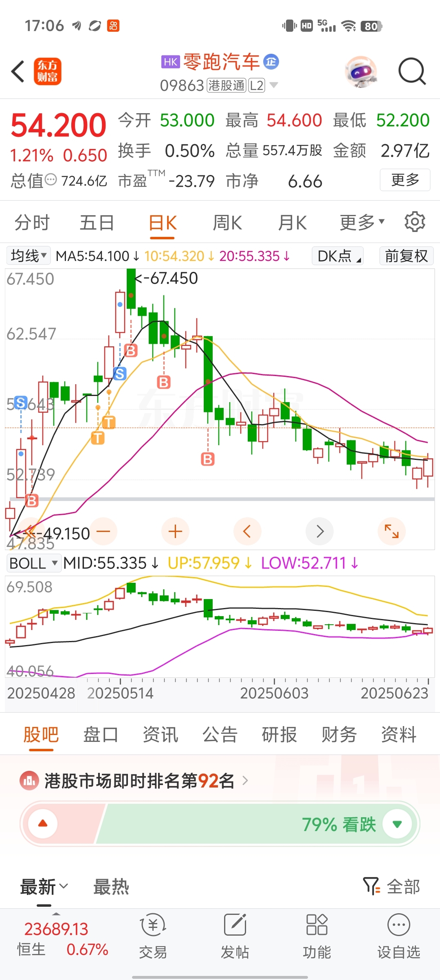Switch to 分时 chart tab
The width and height of the screenshot is (440, 980).
pyautogui.click(x=32, y=223)
